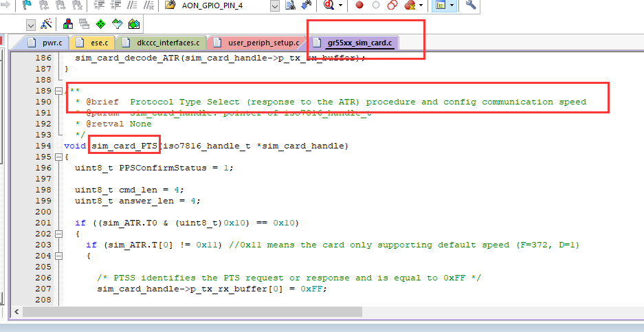The image size is (644, 332).
Task: Collapse the if block at line 202
Action: click(58, 234)
